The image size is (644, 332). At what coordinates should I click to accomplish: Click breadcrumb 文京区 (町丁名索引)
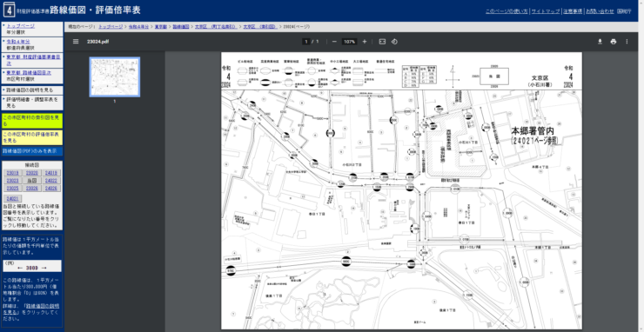tap(216, 27)
